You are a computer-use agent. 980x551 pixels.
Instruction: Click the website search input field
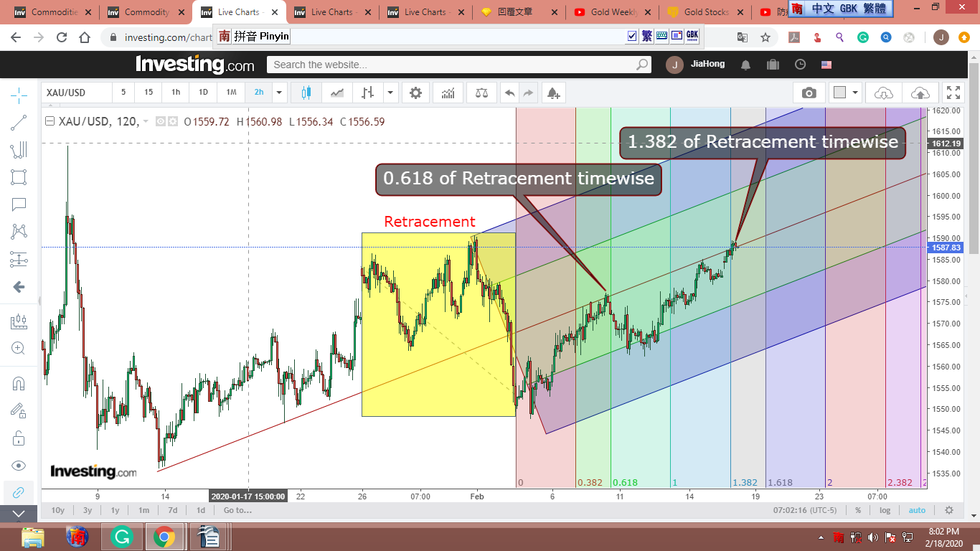[x=452, y=65]
